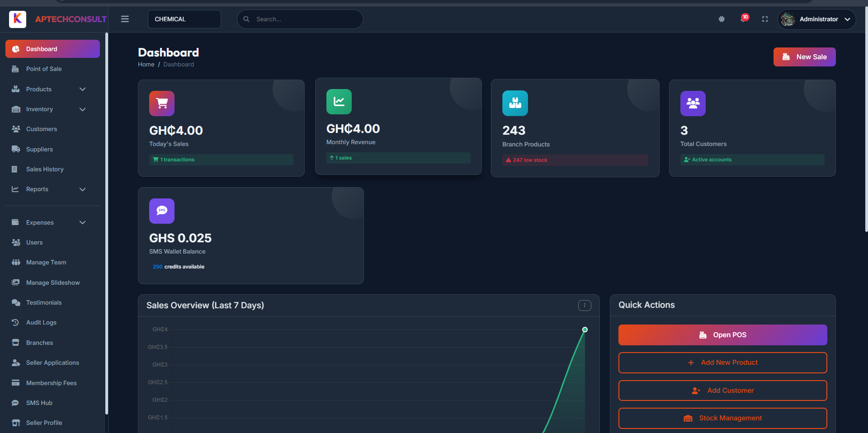This screenshot has height=433, width=868.
Task: Click Add New Product button
Action: pos(722,362)
